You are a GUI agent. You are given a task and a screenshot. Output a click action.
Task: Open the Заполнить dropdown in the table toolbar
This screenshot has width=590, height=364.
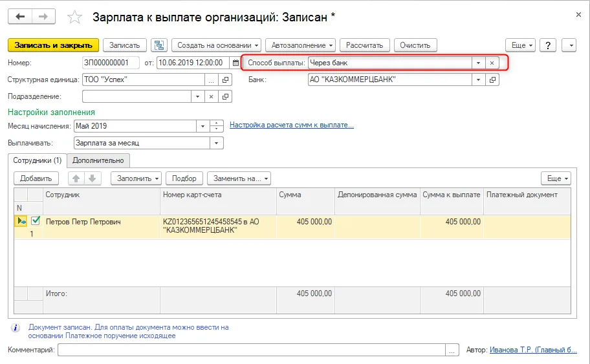coord(137,178)
